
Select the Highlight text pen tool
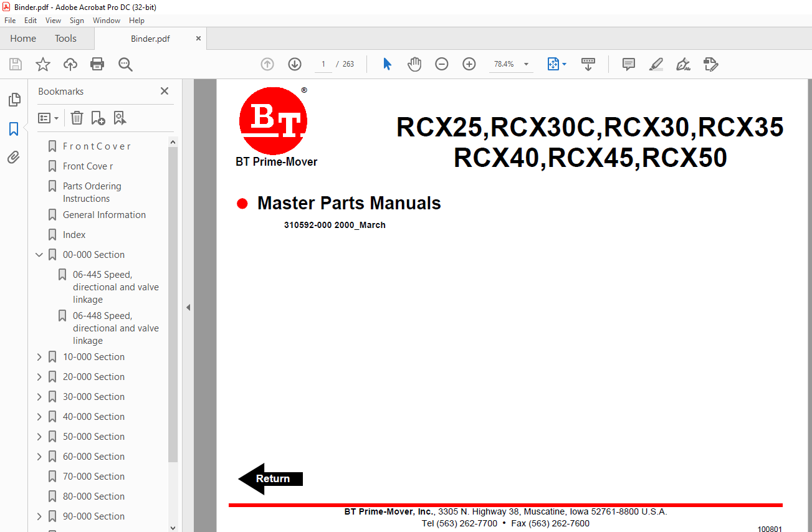[x=656, y=64]
